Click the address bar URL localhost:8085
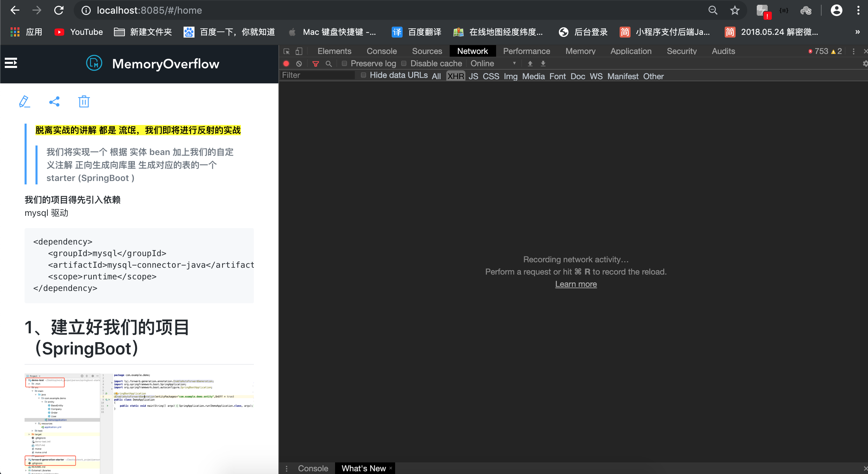The height and width of the screenshot is (474, 868). [149, 11]
